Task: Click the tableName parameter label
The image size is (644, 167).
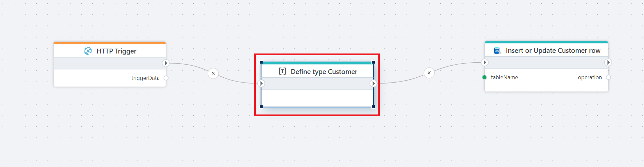Action: (x=504, y=77)
